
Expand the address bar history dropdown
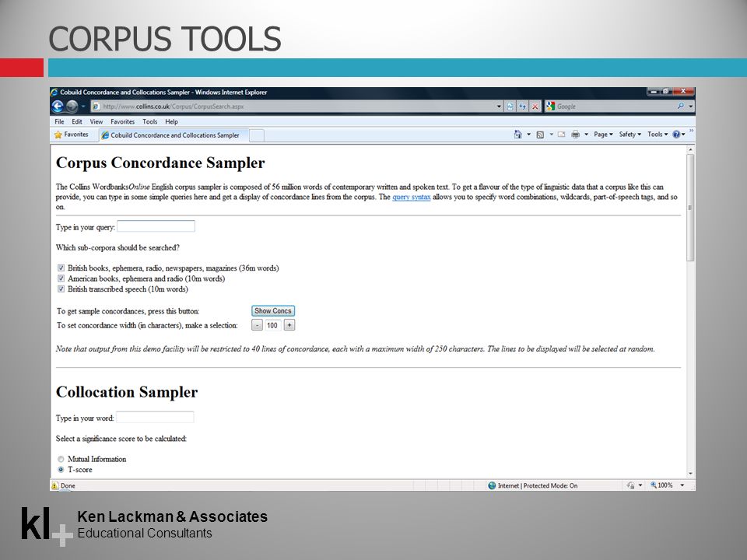(x=499, y=107)
